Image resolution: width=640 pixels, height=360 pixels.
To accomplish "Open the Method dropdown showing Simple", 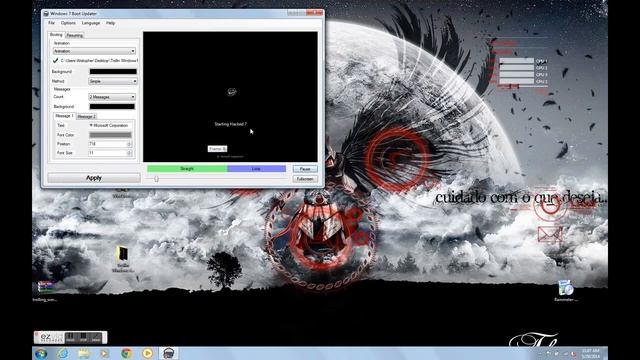I will click(113, 81).
